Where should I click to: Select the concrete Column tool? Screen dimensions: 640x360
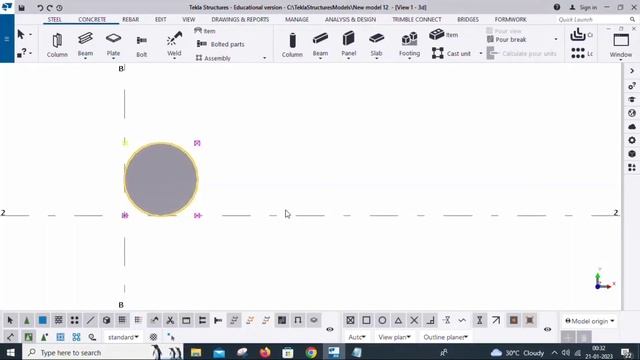292,45
